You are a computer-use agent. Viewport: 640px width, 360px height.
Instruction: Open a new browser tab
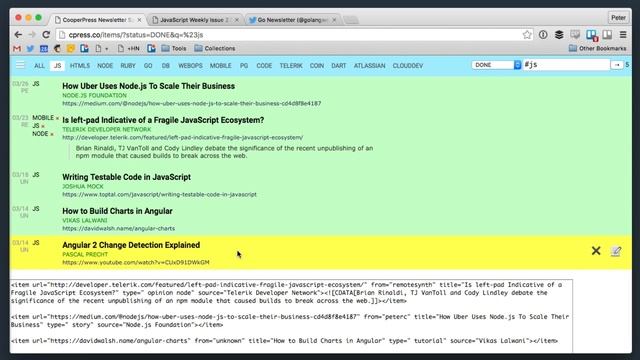(x=351, y=20)
